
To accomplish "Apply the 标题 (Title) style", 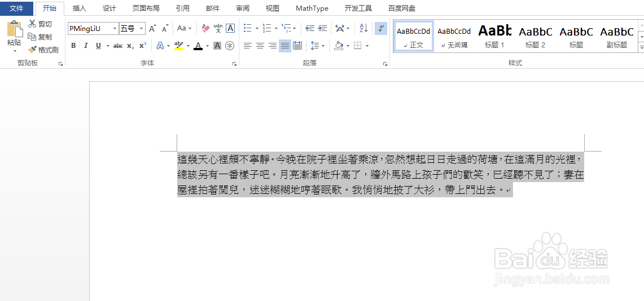I will click(x=576, y=37).
